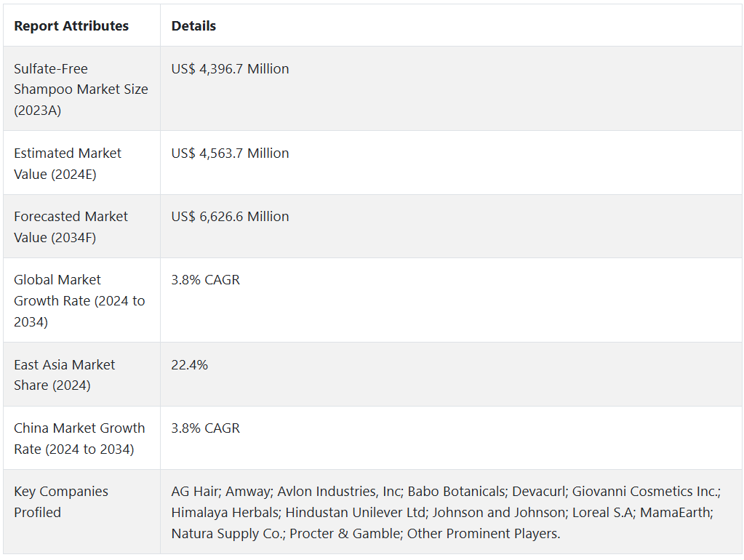Click the Other Prominent Players text

[x=483, y=534]
